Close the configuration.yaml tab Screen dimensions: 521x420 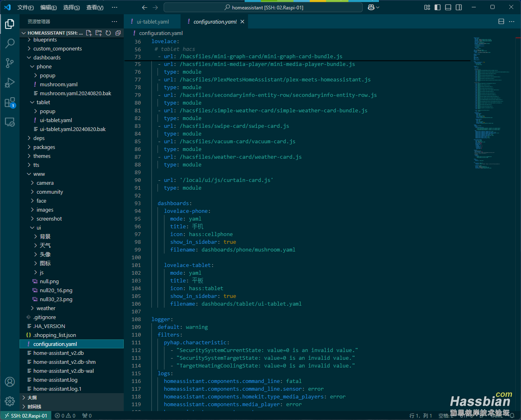point(242,22)
